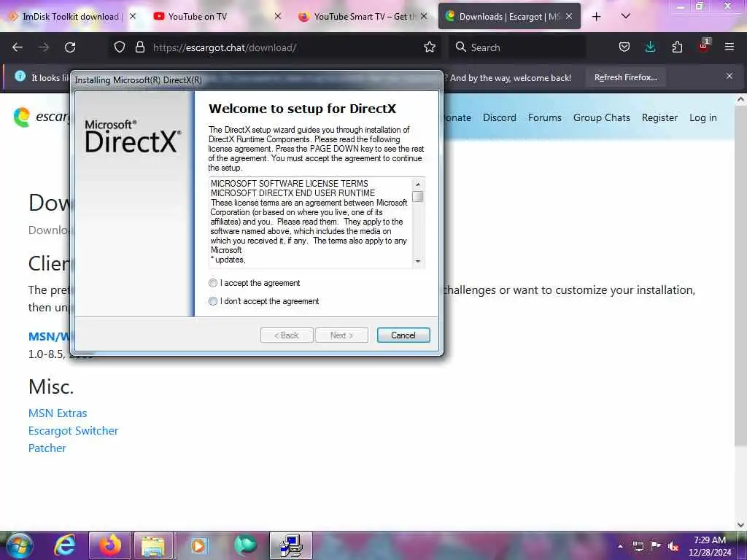Screen dimensions: 747x560
Task: Reload the page with the refresh icon
Action: (x=70, y=47)
